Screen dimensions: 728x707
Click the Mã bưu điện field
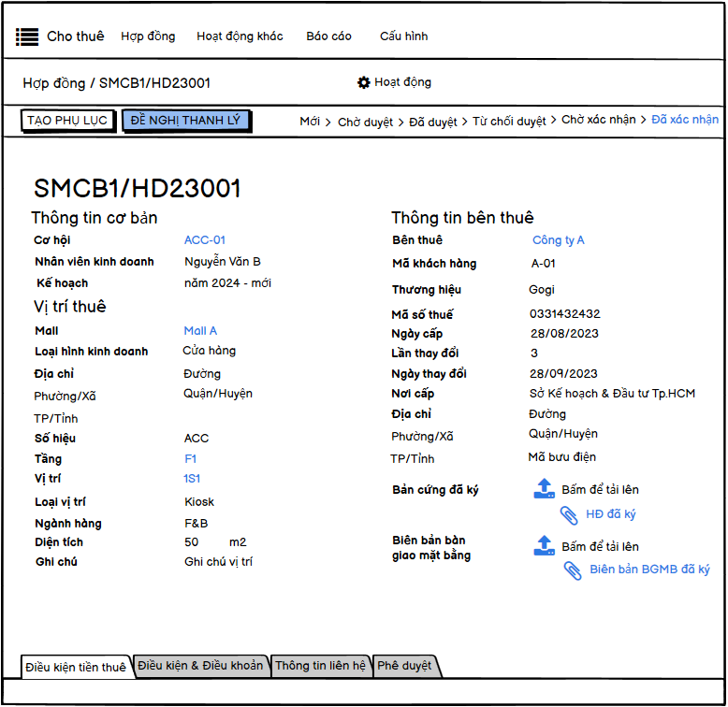pos(561,457)
